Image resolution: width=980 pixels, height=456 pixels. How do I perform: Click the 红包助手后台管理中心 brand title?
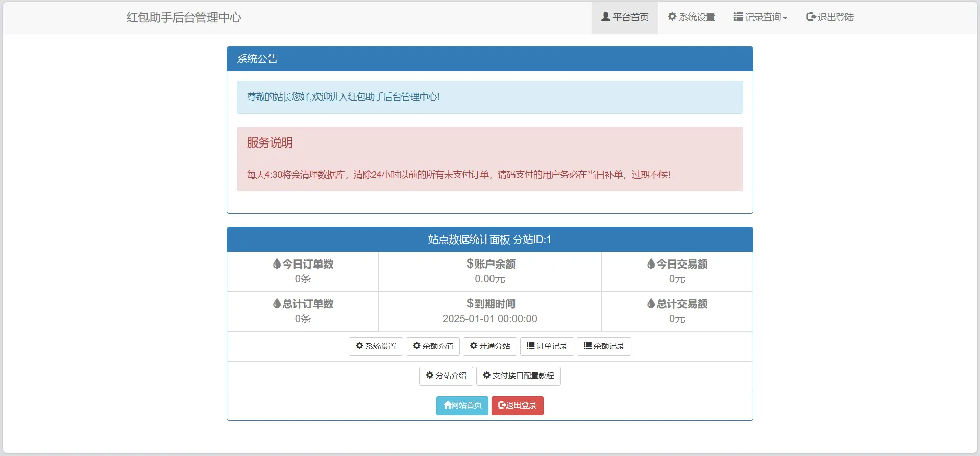[x=184, y=17]
